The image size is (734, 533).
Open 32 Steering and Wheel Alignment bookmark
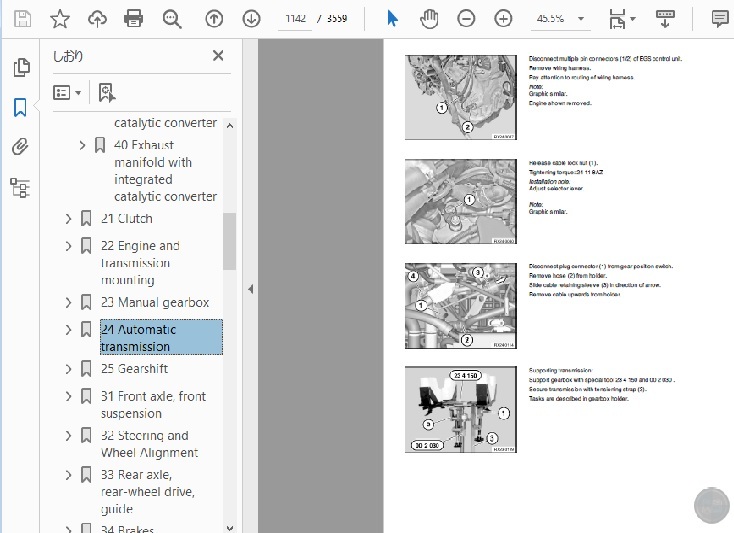click(x=149, y=444)
